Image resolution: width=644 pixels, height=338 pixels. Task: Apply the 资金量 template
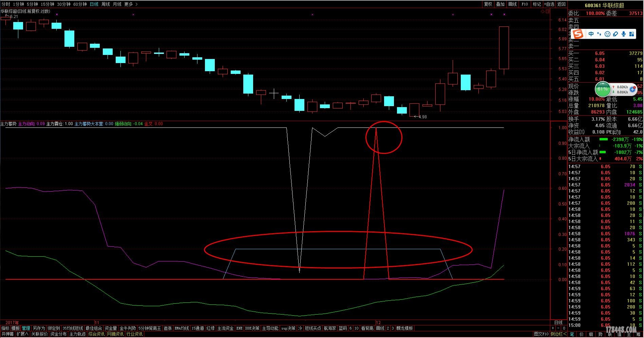point(111,328)
